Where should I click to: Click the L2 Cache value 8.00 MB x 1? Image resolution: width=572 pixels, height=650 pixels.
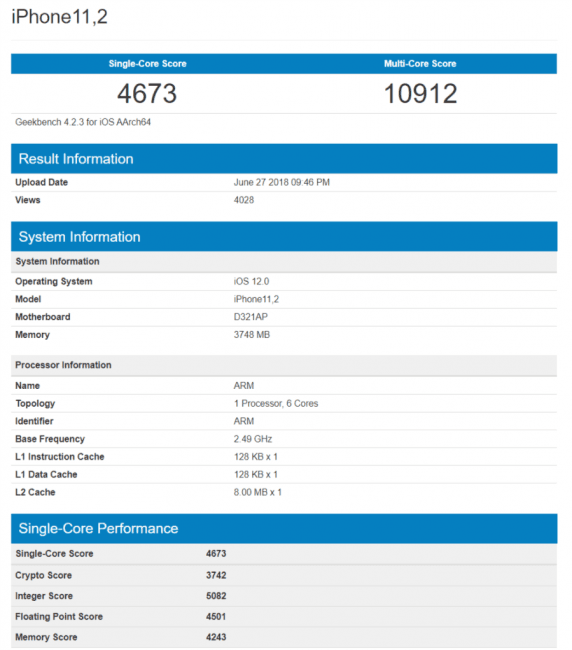click(x=257, y=492)
